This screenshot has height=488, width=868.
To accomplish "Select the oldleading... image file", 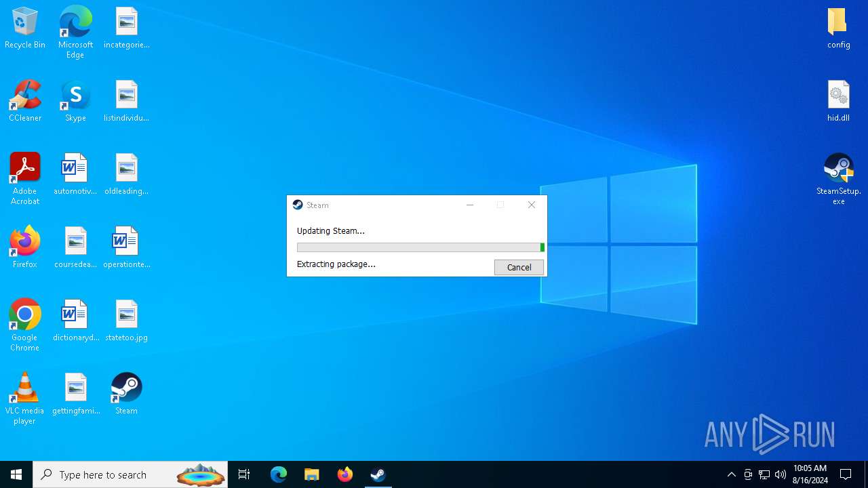I will (x=127, y=175).
